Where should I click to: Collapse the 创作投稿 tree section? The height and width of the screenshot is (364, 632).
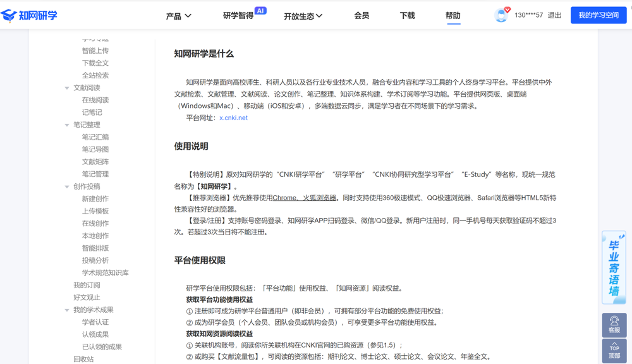point(67,186)
